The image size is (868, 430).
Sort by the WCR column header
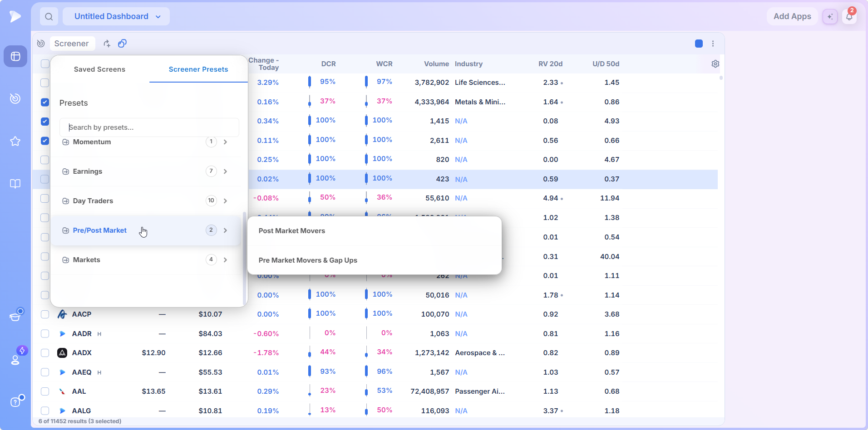[384, 64]
